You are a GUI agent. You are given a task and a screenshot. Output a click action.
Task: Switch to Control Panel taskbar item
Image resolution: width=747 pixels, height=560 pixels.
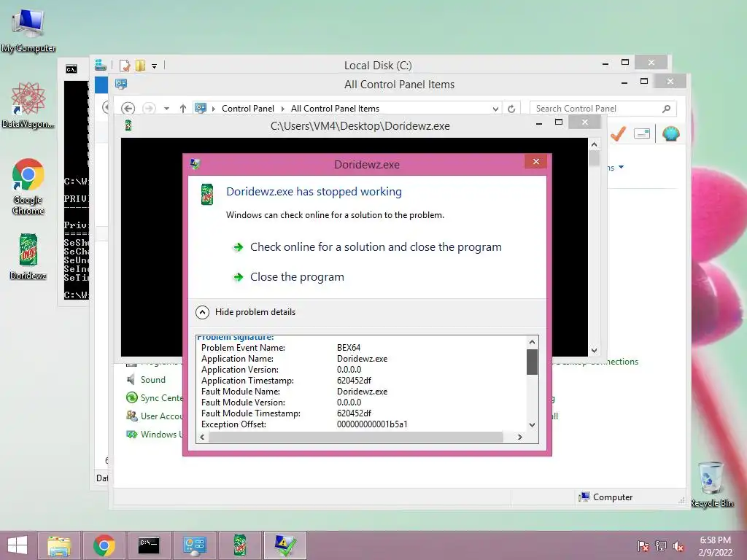[194, 545]
